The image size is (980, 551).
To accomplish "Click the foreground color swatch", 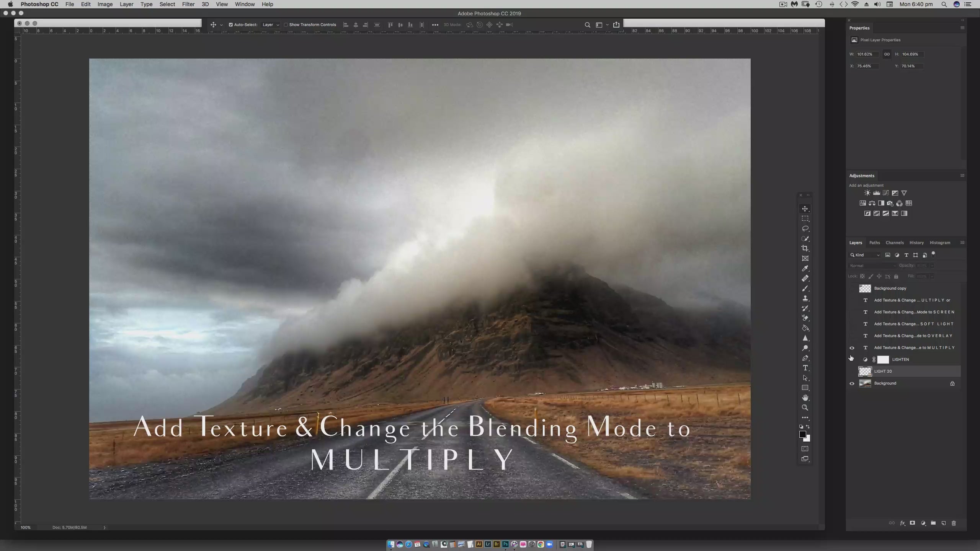I will coord(802,434).
